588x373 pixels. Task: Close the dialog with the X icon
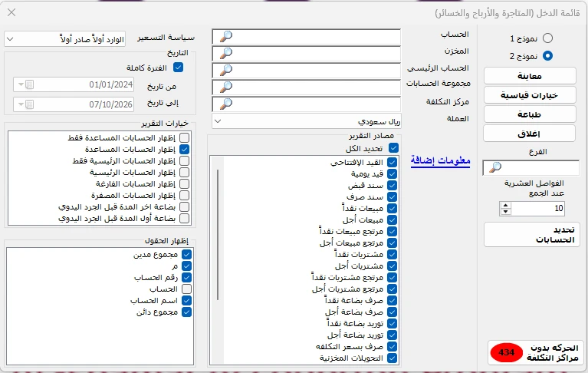[x=11, y=12]
